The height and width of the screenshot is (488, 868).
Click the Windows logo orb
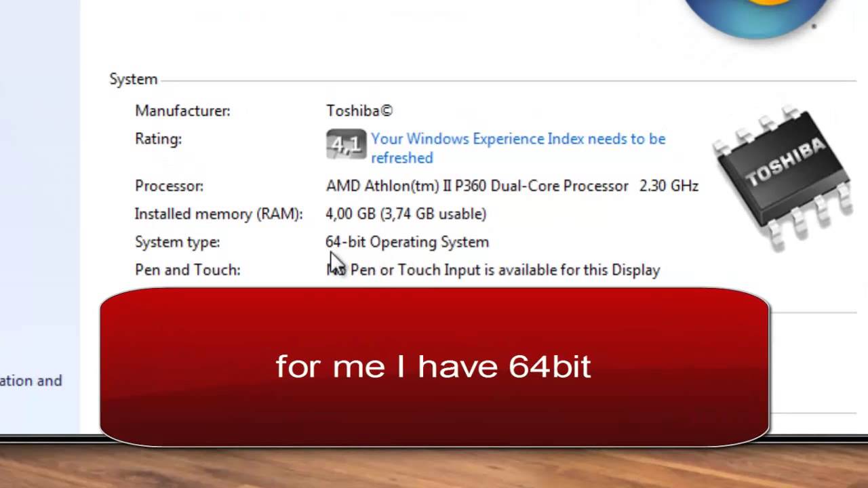(758, 19)
